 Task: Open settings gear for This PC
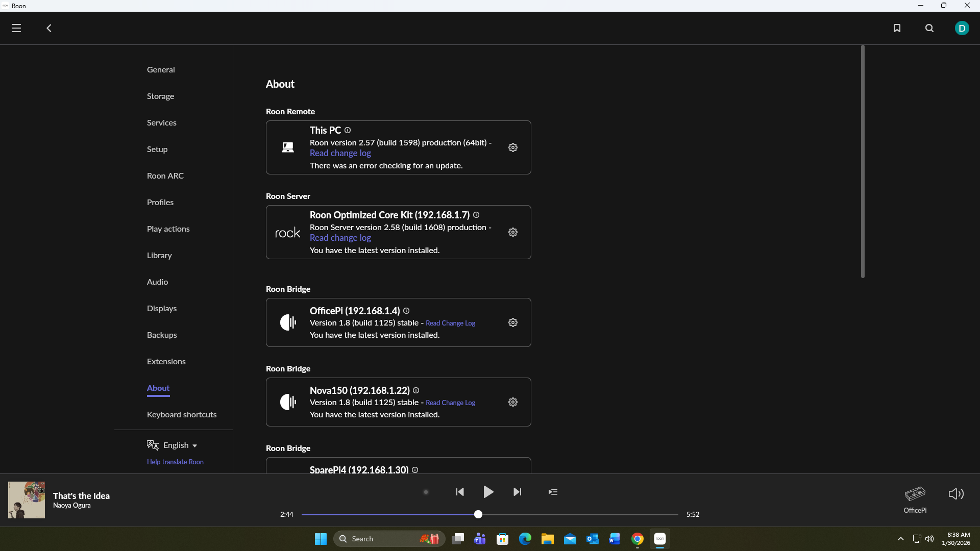513,147
